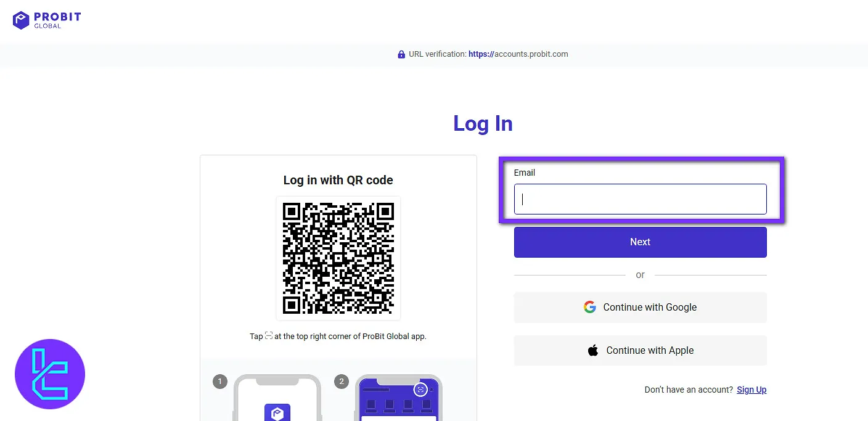Select the Log In page heading

[x=483, y=123]
